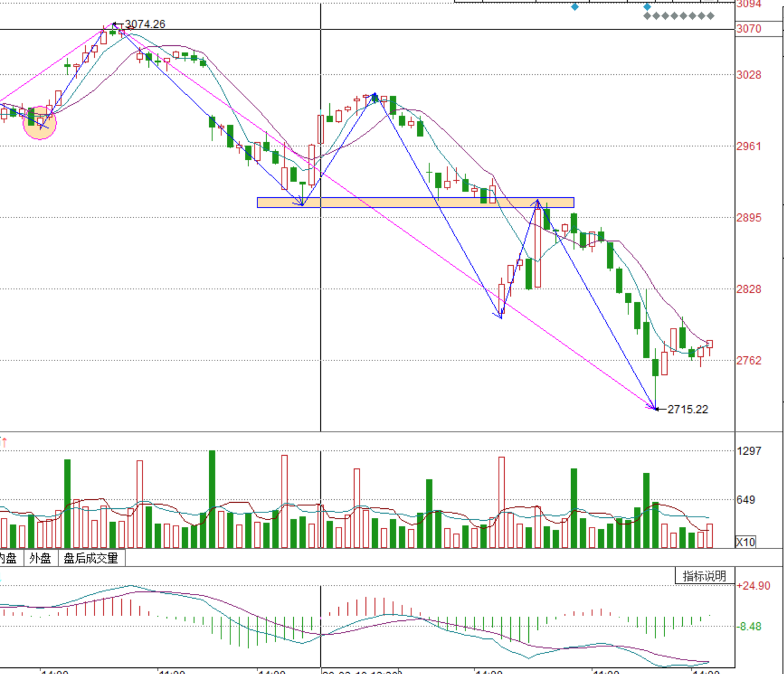Click the 2895 price axis label

tap(748, 218)
